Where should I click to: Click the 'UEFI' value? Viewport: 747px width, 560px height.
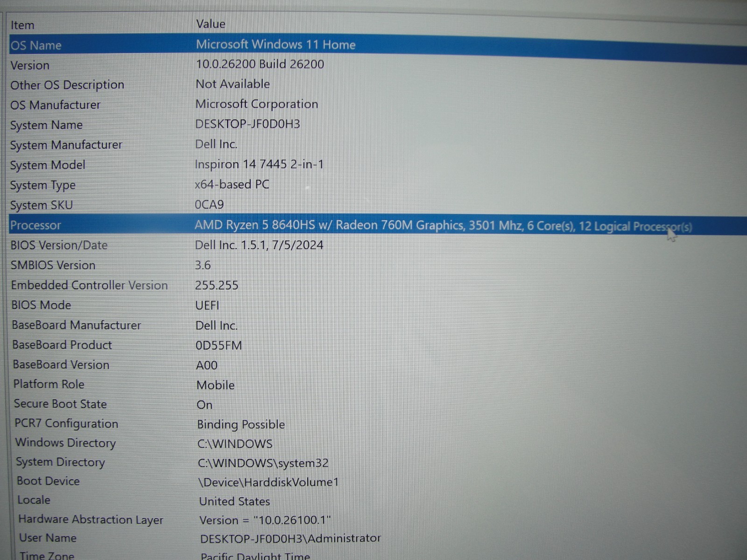click(207, 305)
